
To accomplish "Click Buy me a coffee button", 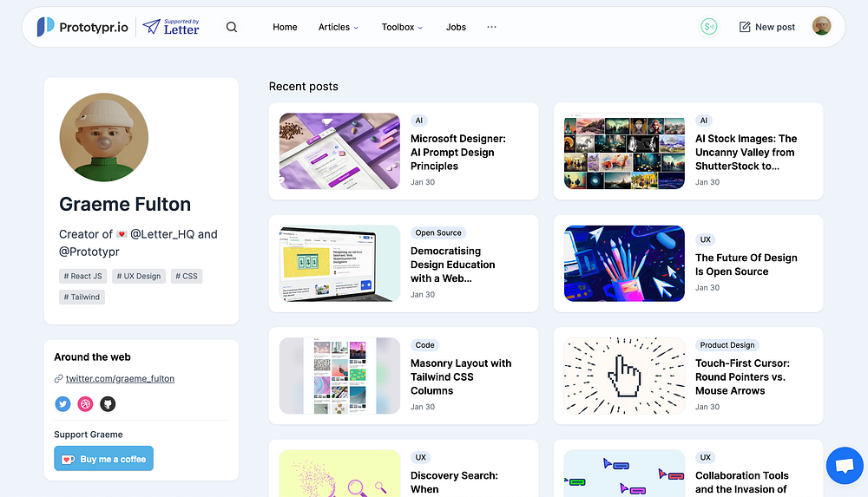I will [103, 459].
